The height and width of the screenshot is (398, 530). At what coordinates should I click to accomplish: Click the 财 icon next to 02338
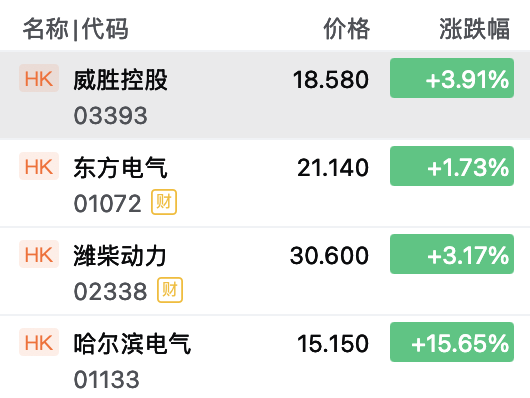point(170,290)
